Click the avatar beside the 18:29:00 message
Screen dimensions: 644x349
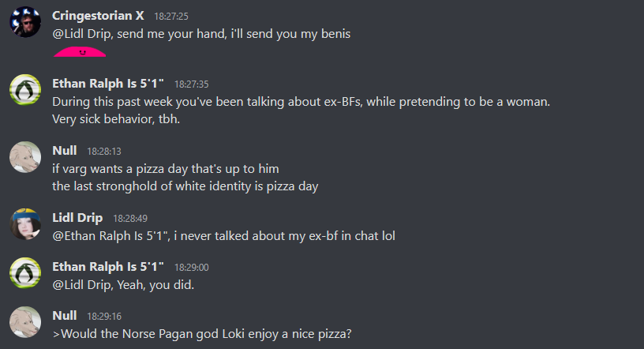click(x=25, y=273)
